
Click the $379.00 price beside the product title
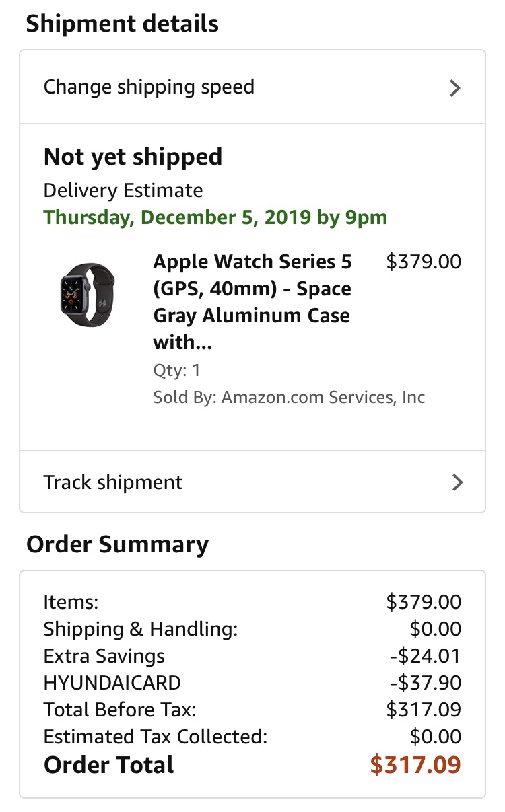click(424, 262)
